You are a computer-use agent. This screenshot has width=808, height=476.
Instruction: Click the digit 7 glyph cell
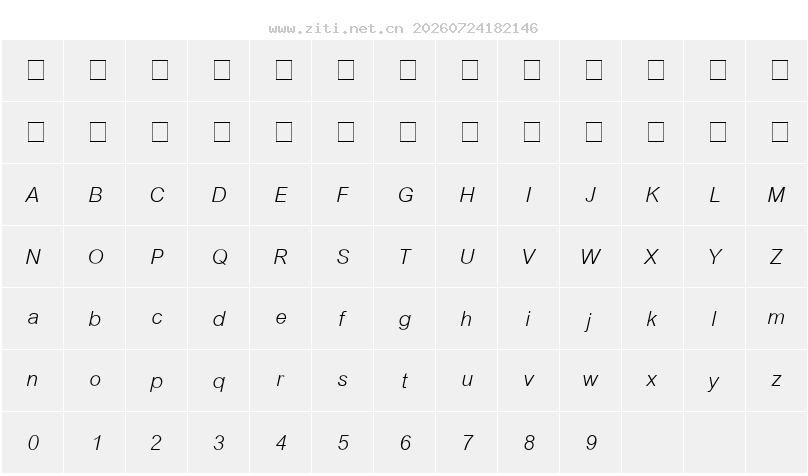click(466, 443)
